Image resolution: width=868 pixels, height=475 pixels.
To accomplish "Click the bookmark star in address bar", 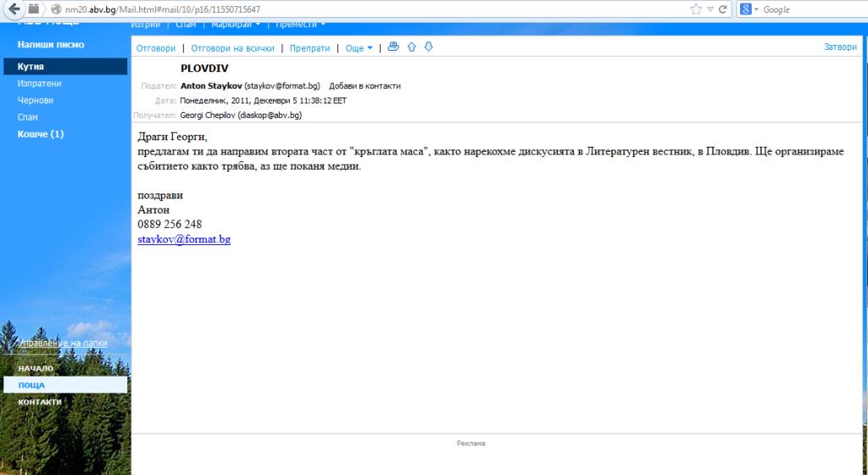I will 696,9.
